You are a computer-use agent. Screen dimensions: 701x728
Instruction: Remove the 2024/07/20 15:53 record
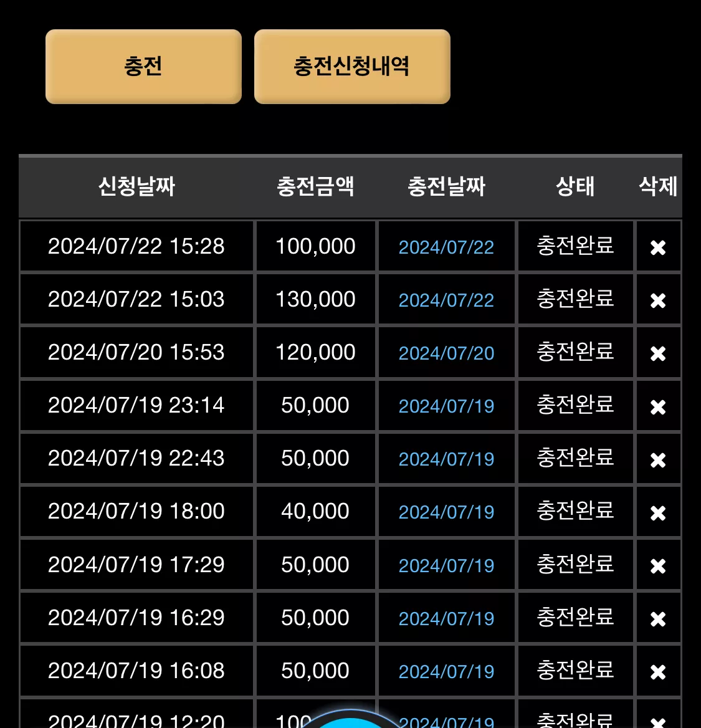click(x=658, y=353)
